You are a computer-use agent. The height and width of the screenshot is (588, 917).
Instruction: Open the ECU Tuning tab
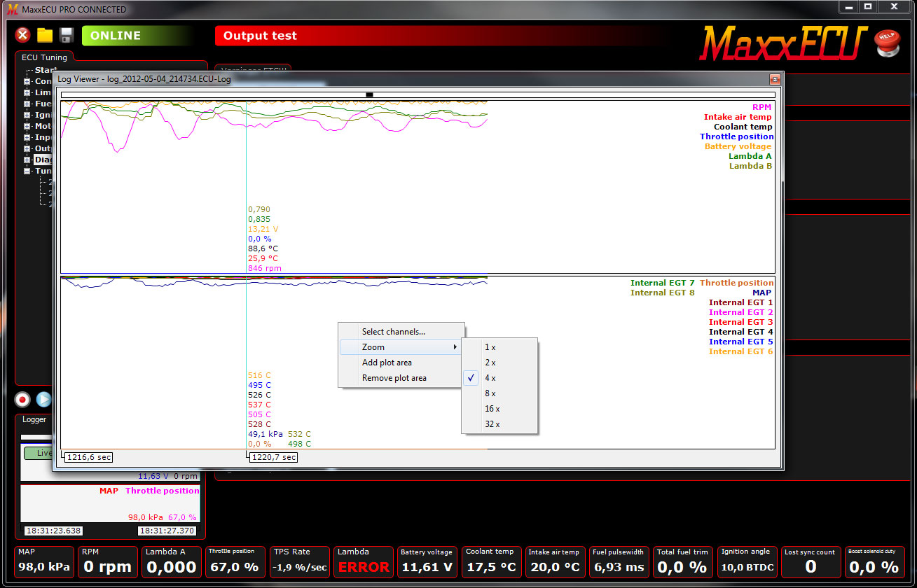coord(44,57)
